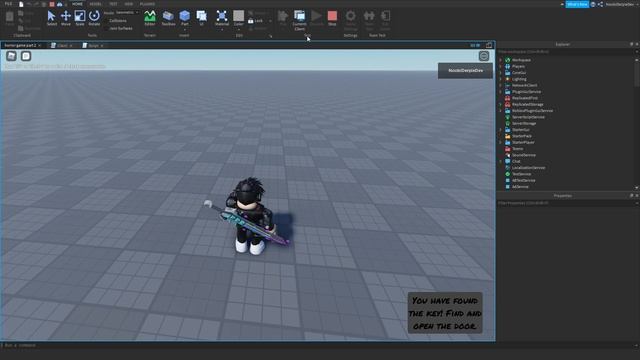The image size is (640, 360).
Task: Click the Lighting service icon
Action: click(x=508, y=79)
